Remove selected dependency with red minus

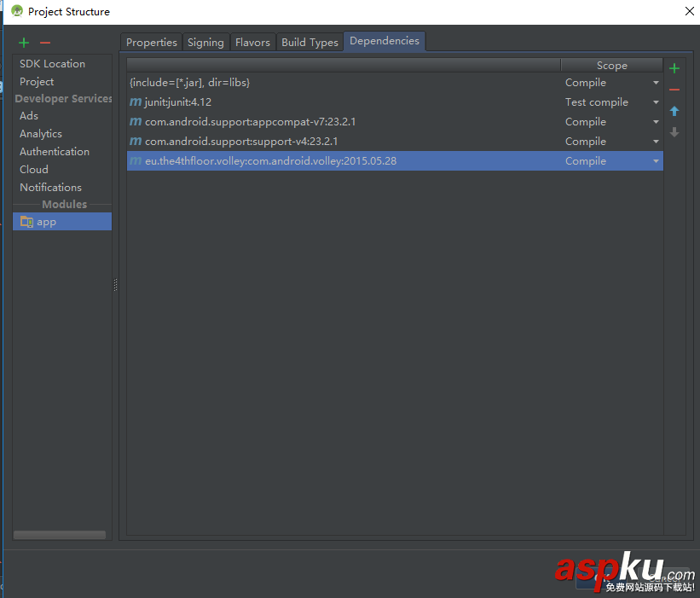click(674, 90)
